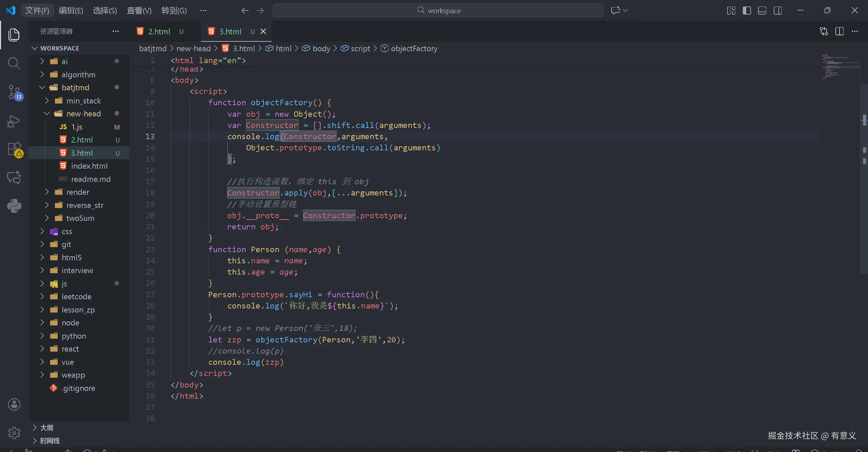This screenshot has height=452, width=868.
Task: Open editor More Actions ellipsis
Action: (x=855, y=31)
